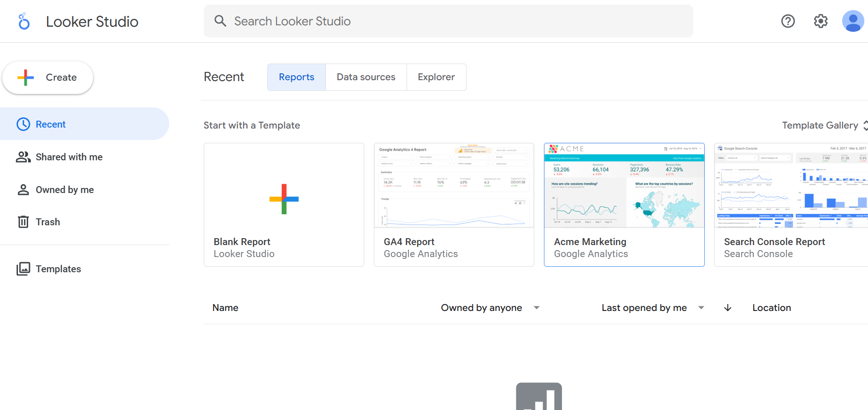Focus the Search Looker Studio field
This screenshot has height=410, width=868.
point(449,21)
